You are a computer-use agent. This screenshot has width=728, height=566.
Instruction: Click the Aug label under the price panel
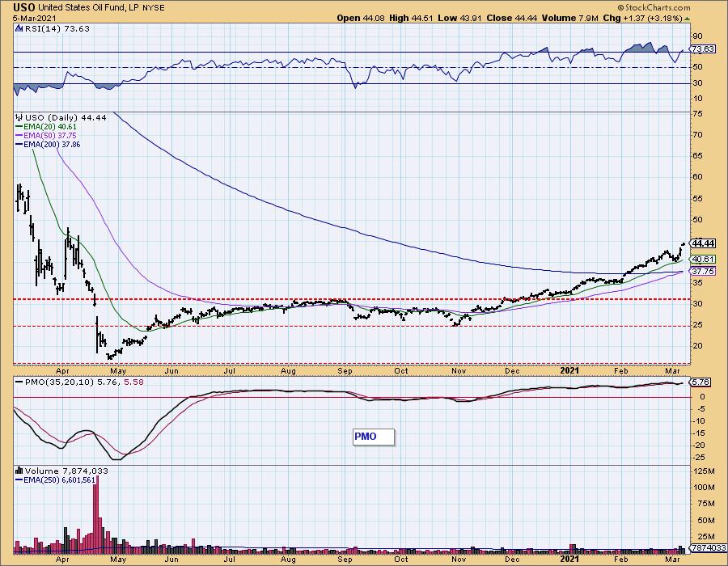(x=288, y=371)
